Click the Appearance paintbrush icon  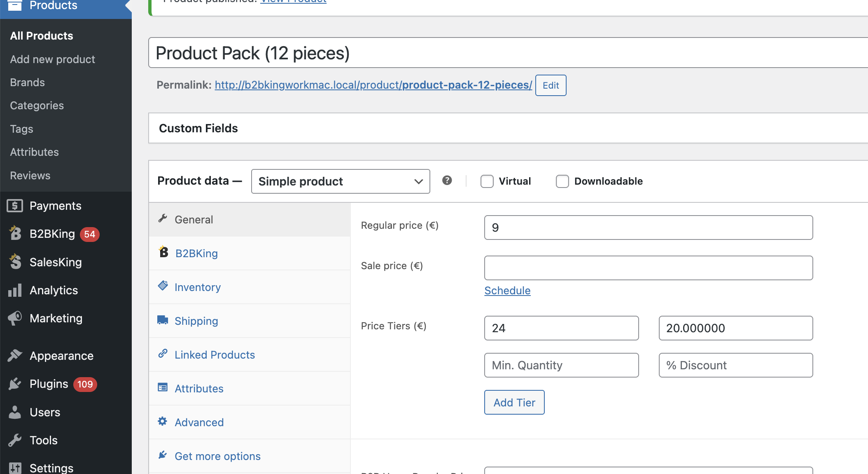click(x=15, y=355)
